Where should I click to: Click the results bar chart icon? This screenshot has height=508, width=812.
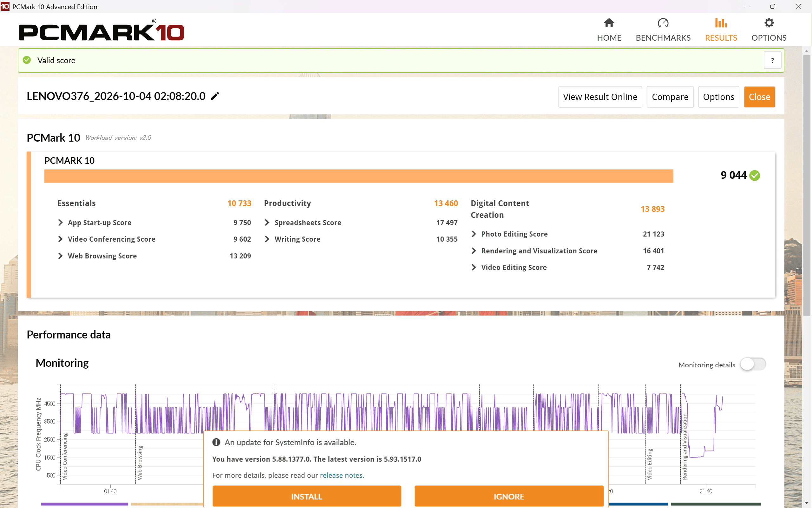click(x=721, y=23)
